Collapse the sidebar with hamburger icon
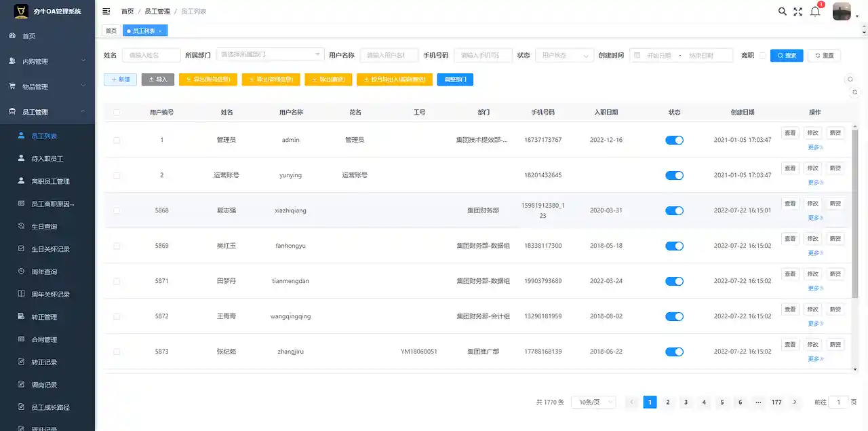 click(x=106, y=12)
